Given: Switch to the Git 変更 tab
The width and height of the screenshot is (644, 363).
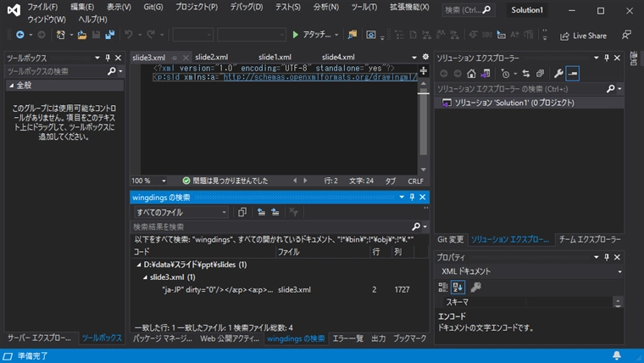Looking at the screenshot, I should click(450, 239).
